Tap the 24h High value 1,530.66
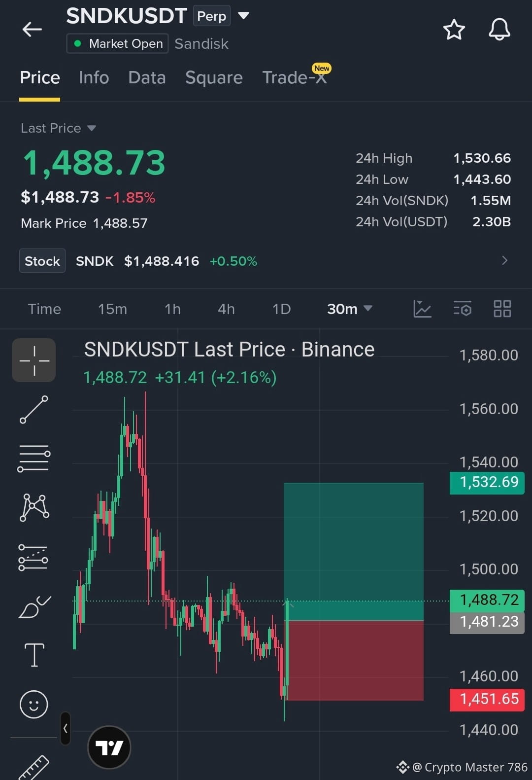Screen dimensions: 532x780 482,158
